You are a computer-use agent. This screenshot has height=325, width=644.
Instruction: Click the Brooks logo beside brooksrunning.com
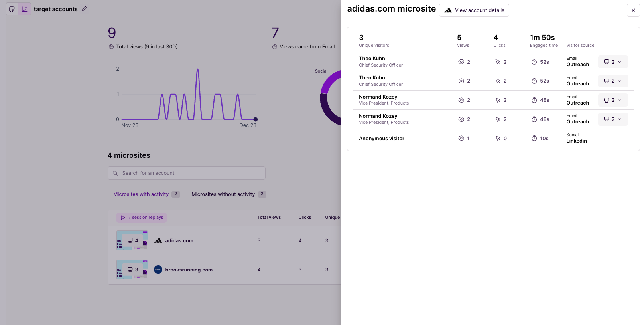[158, 270]
